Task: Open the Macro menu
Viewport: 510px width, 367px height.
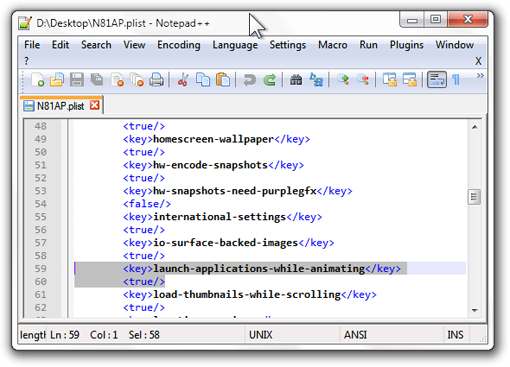Action: tap(333, 45)
